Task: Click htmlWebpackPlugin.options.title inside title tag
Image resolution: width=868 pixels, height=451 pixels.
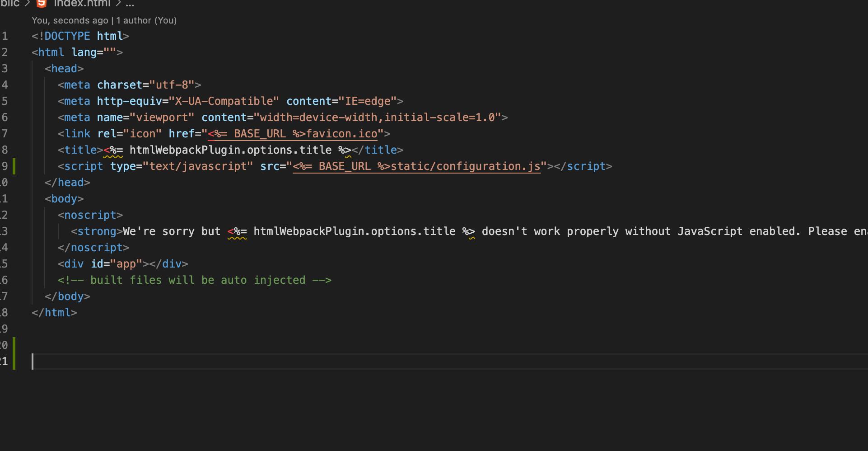Action: click(x=231, y=150)
